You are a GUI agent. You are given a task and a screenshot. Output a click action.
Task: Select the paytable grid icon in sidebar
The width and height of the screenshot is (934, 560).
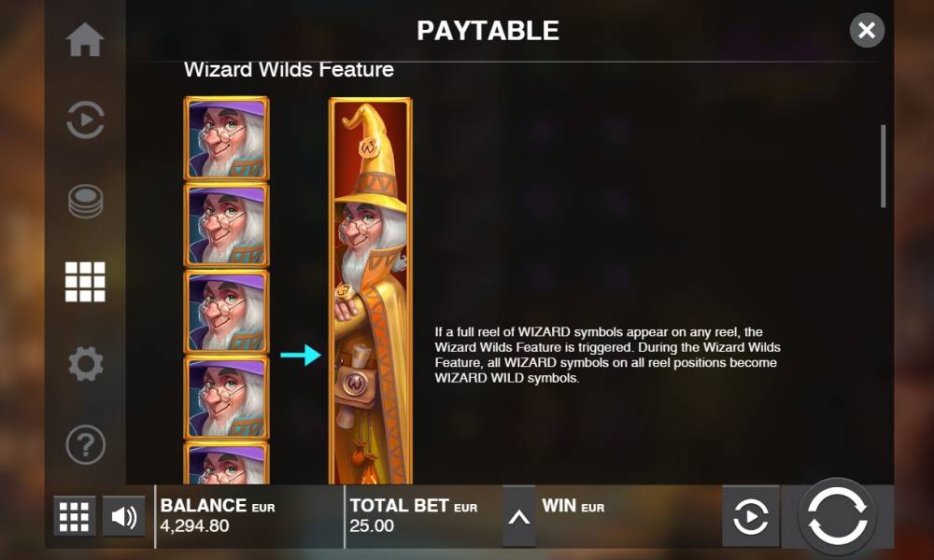(85, 282)
